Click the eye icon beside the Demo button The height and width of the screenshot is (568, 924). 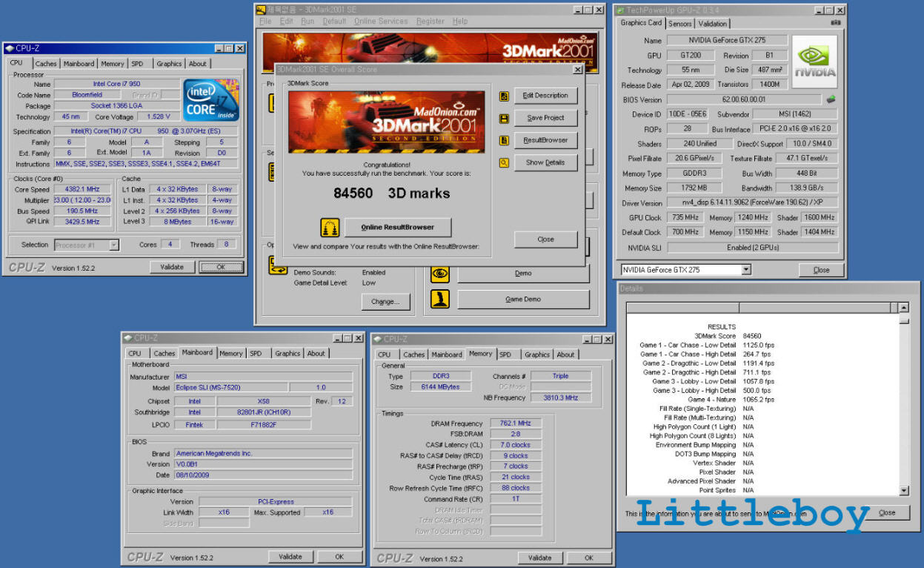point(441,273)
